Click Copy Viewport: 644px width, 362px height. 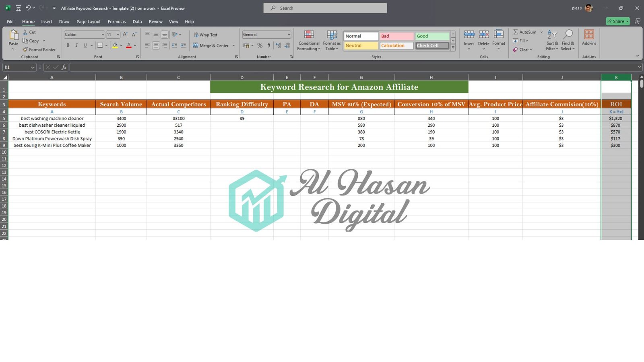31,41
